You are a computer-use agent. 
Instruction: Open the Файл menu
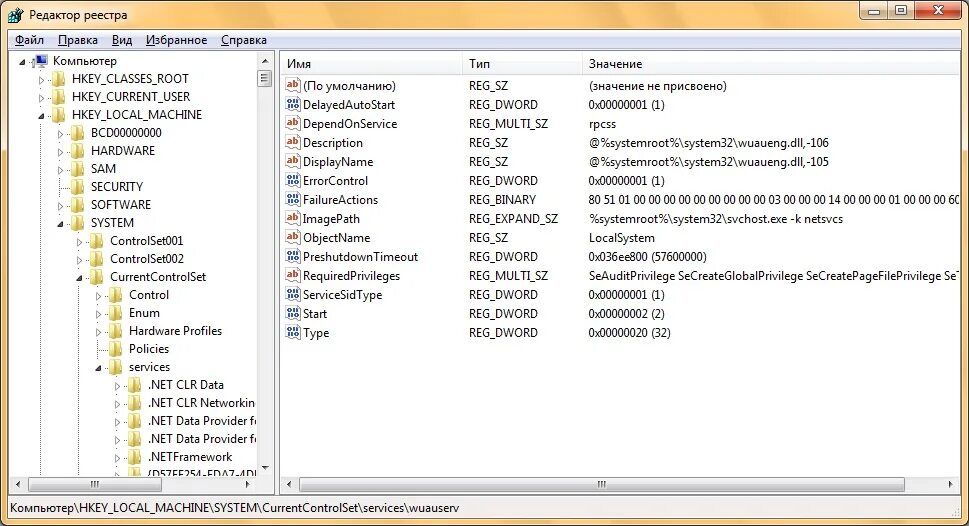(29, 40)
